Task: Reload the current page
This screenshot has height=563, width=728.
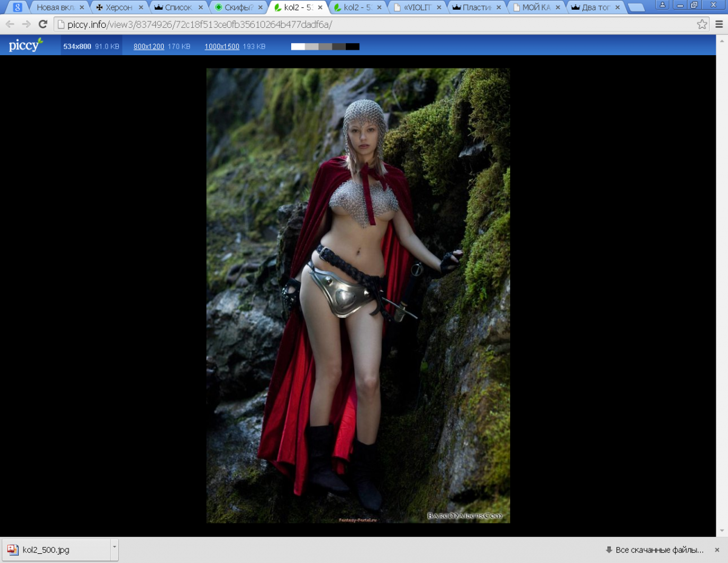Action: [42, 24]
